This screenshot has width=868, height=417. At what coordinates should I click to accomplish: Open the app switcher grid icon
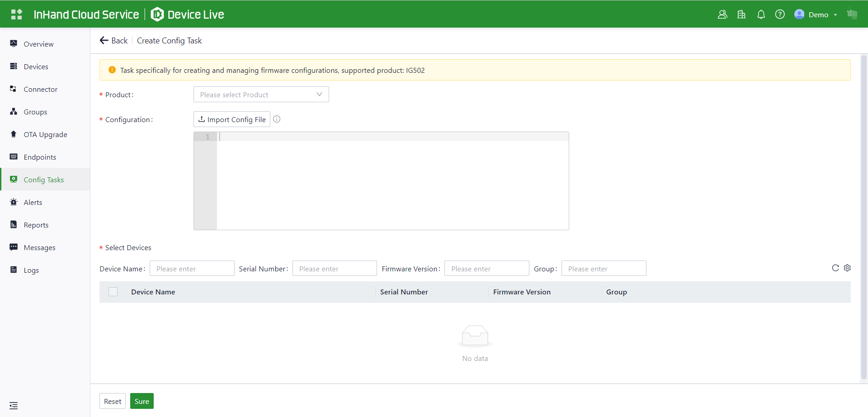tap(16, 14)
